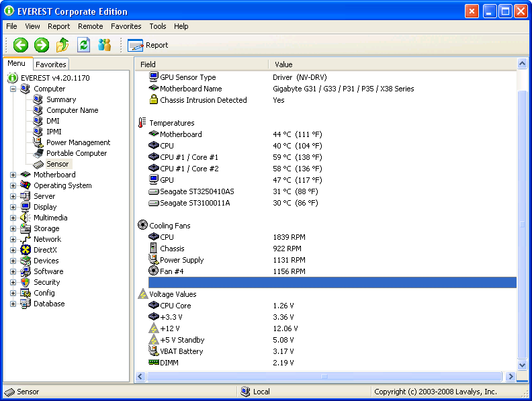Expand the Operating System node

click(x=13, y=185)
